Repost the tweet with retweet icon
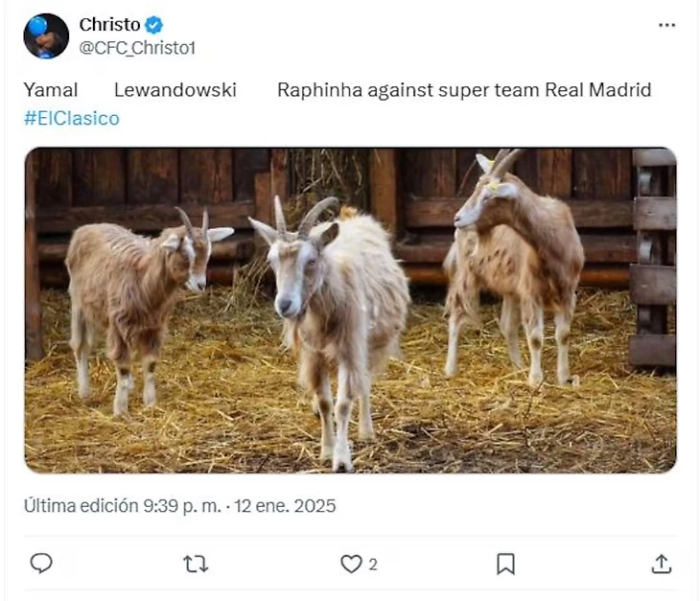The width and height of the screenshot is (700, 601). [x=196, y=565]
